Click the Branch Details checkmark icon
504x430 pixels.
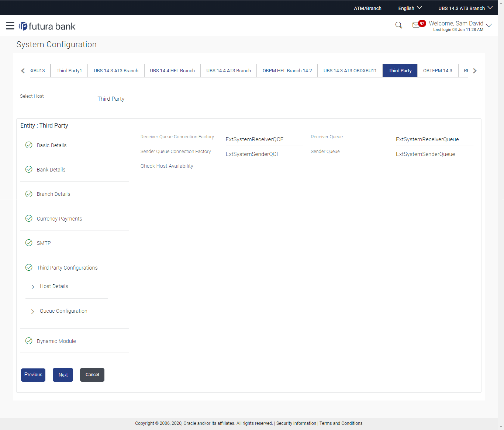click(29, 194)
